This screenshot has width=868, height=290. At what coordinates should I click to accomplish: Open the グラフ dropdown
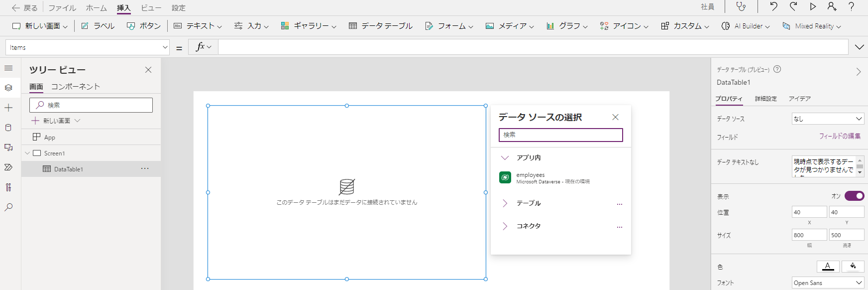pyautogui.click(x=567, y=26)
